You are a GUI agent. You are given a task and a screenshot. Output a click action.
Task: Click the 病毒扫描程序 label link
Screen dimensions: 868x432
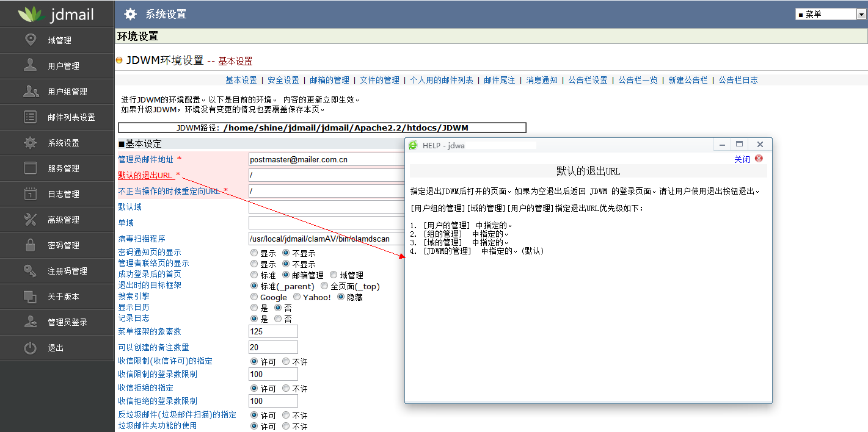[142, 239]
